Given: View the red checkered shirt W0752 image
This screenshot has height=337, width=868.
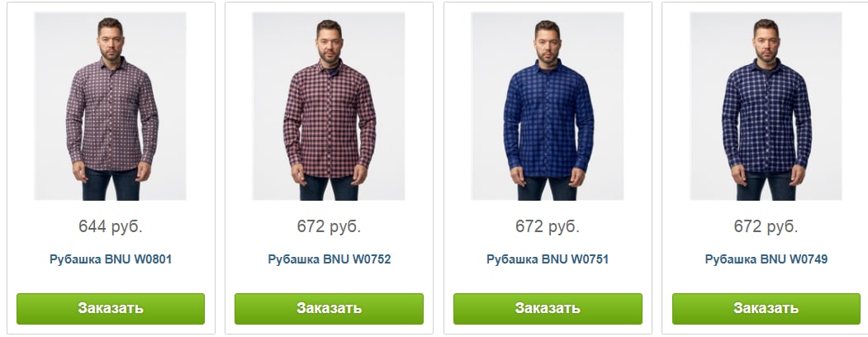Looking at the screenshot, I should pos(329,107).
